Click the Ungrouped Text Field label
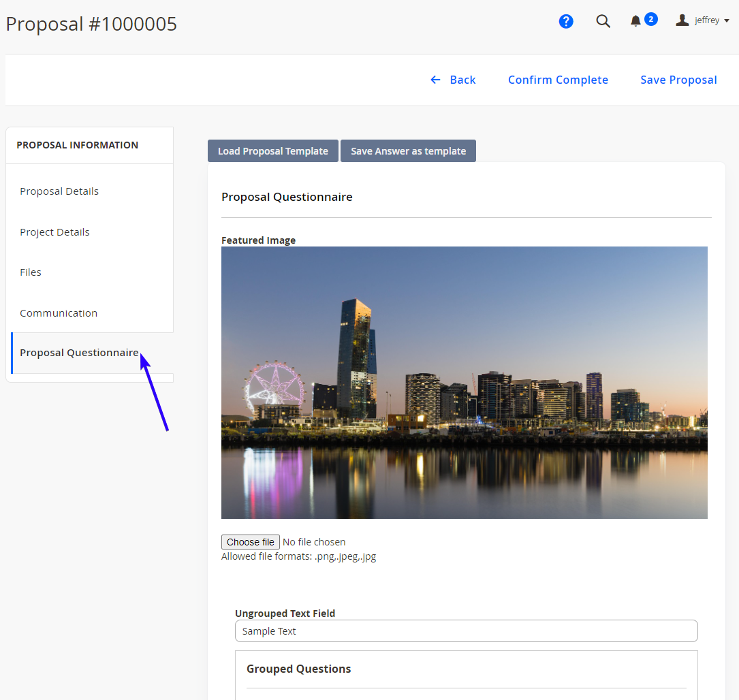739x700 pixels. pos(285,614)
